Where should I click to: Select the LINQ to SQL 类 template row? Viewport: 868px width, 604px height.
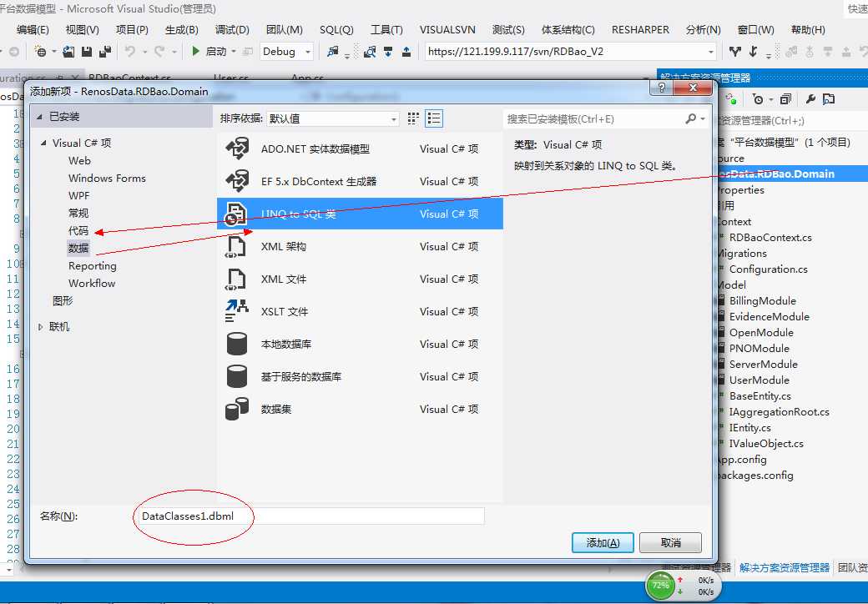click(x=360, y=214)
